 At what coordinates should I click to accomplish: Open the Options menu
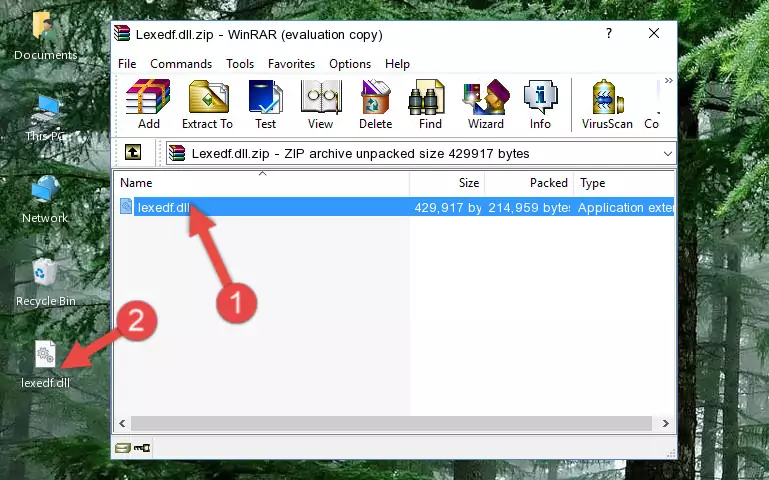point(350,64)
